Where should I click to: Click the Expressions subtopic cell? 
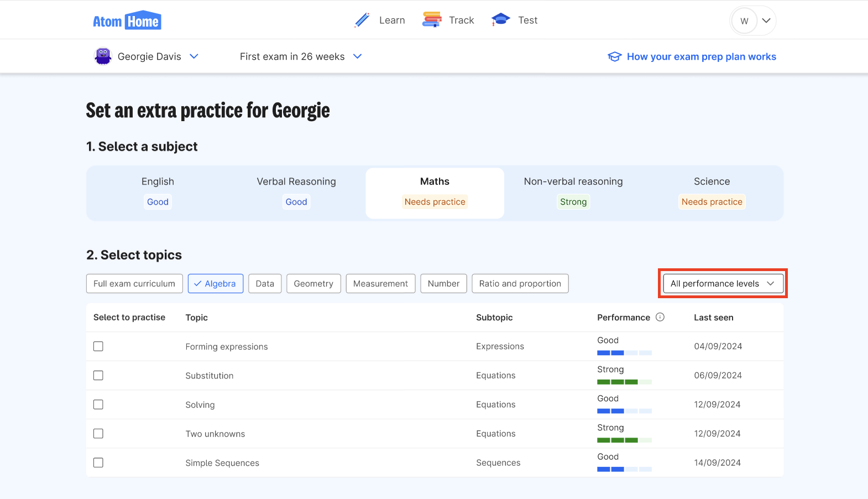pos(500,346)
